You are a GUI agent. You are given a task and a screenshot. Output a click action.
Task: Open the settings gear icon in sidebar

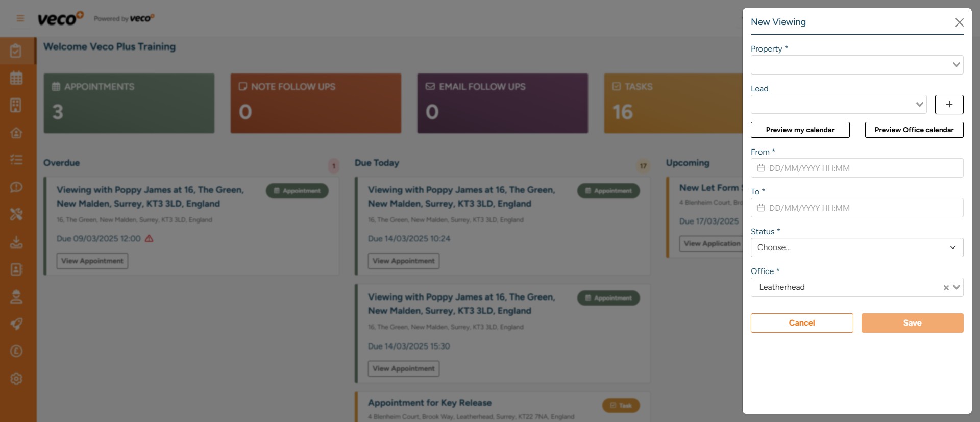16,379
